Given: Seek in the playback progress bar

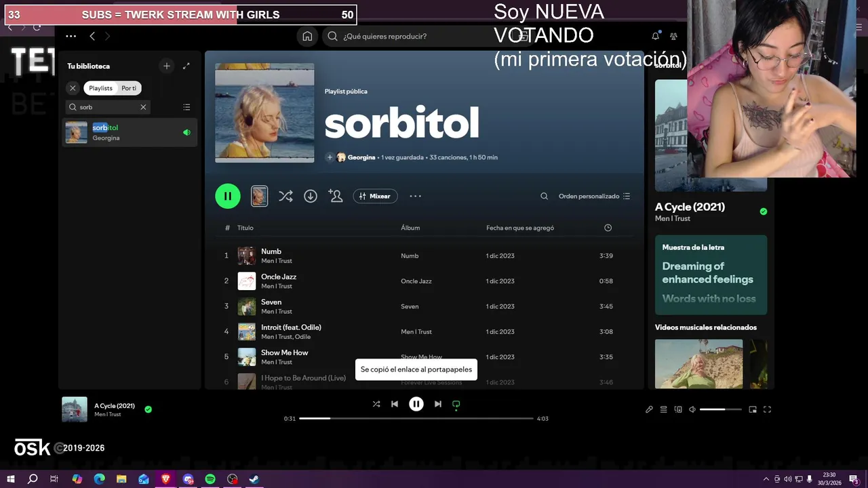Looking at the screenshot, I should [416, 418].
